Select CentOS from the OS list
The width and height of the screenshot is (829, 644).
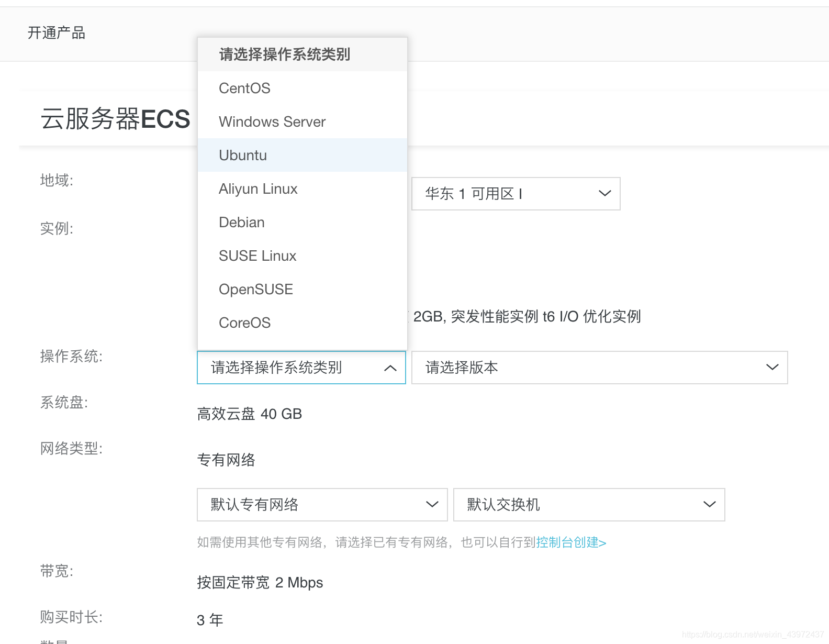coord(302,88)
